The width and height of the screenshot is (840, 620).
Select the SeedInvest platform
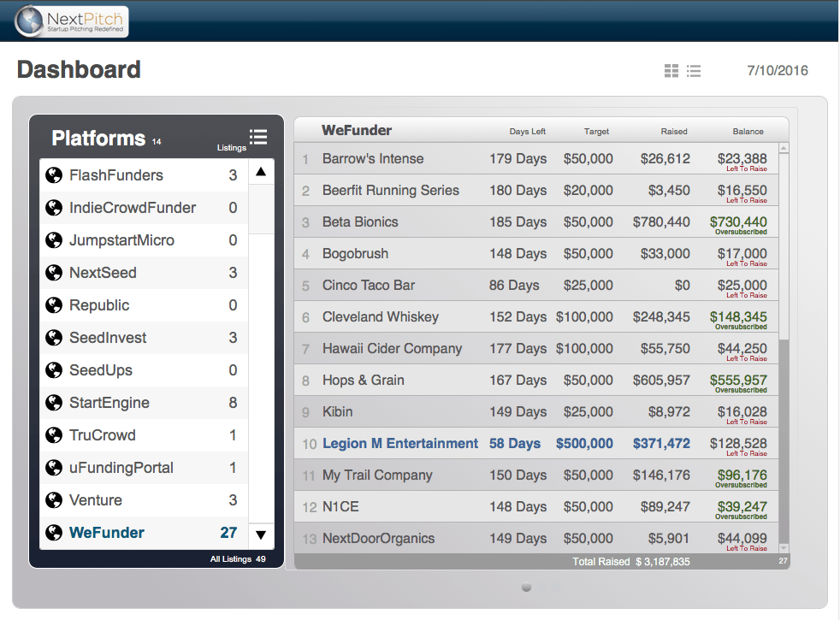108,338
